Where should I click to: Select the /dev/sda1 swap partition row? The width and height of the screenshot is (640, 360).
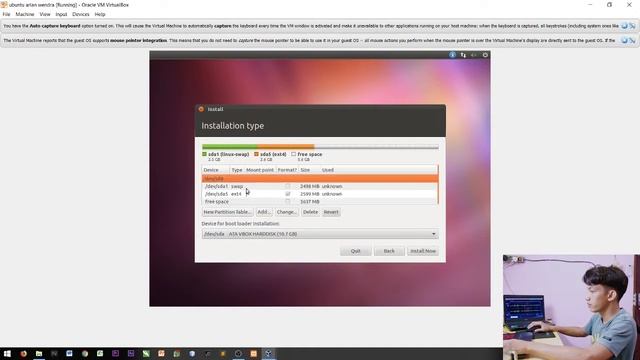click(320, 186)
